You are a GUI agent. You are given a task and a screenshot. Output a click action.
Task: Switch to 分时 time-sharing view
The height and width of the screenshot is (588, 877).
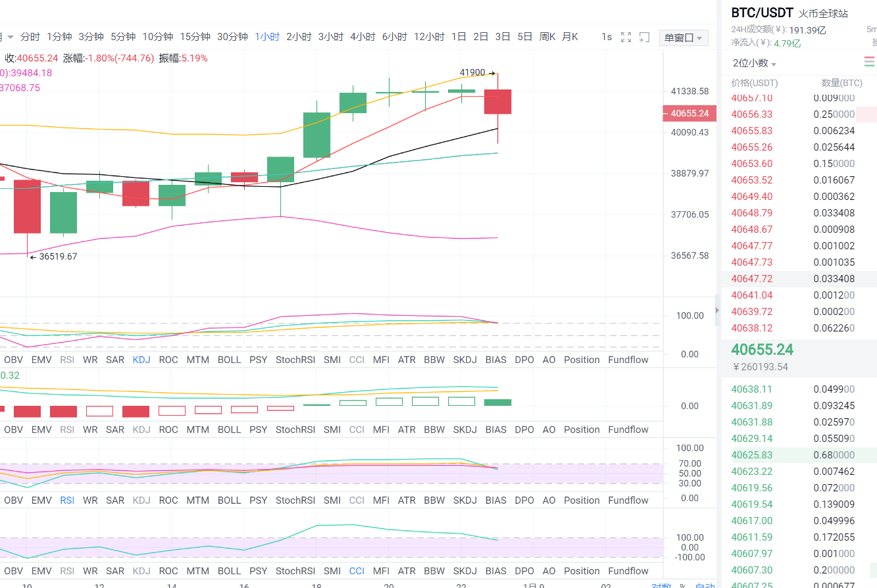(30, 37)
